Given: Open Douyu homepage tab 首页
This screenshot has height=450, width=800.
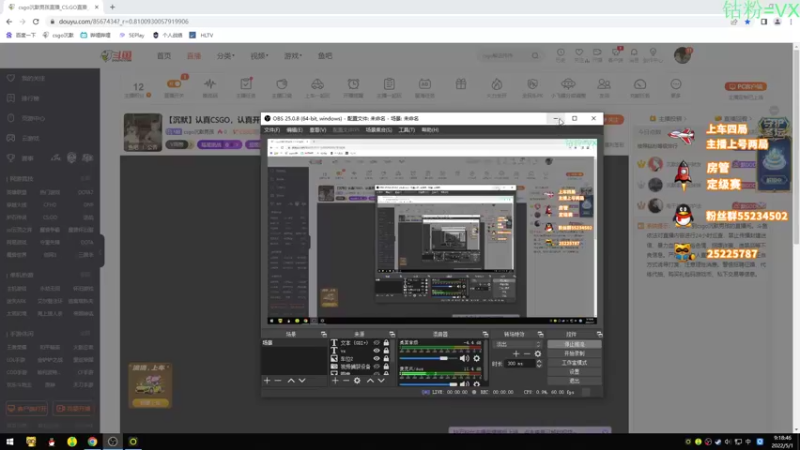Looking at the screenshot, I should (x=164, y=56).
